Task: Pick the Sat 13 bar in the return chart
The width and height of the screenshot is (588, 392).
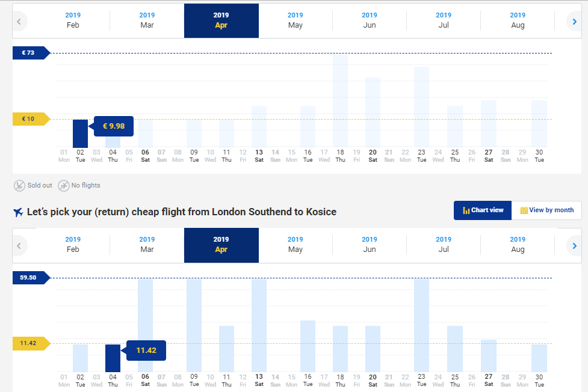Action: (x=259, y=325)
